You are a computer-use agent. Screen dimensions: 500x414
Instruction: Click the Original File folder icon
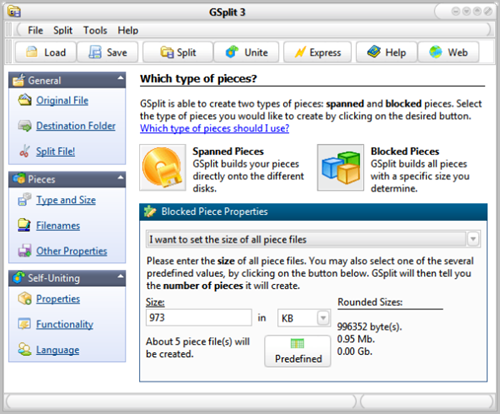tap(25, 100)
